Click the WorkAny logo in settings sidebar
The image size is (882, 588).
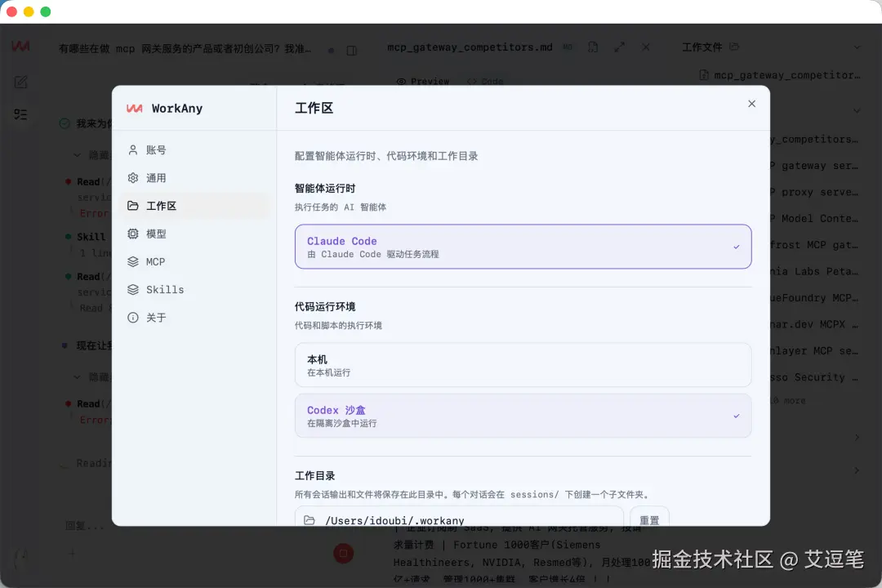tap(135, 108)
